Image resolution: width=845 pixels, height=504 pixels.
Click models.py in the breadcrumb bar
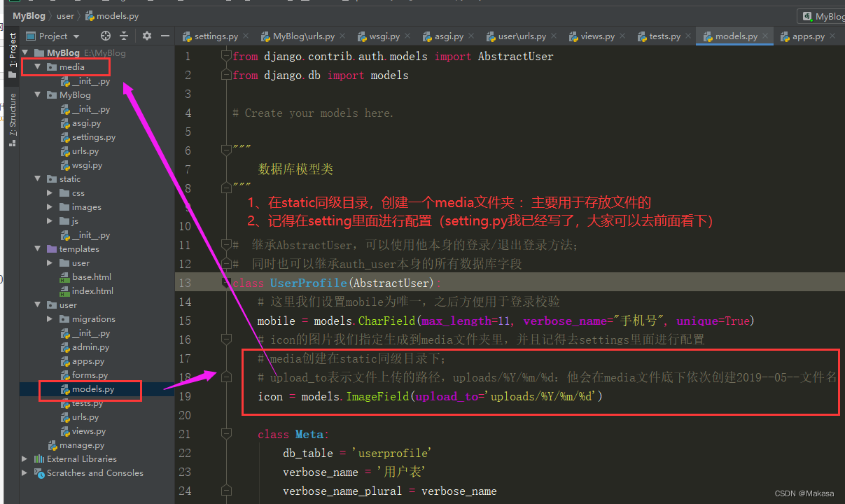(111, 15)
